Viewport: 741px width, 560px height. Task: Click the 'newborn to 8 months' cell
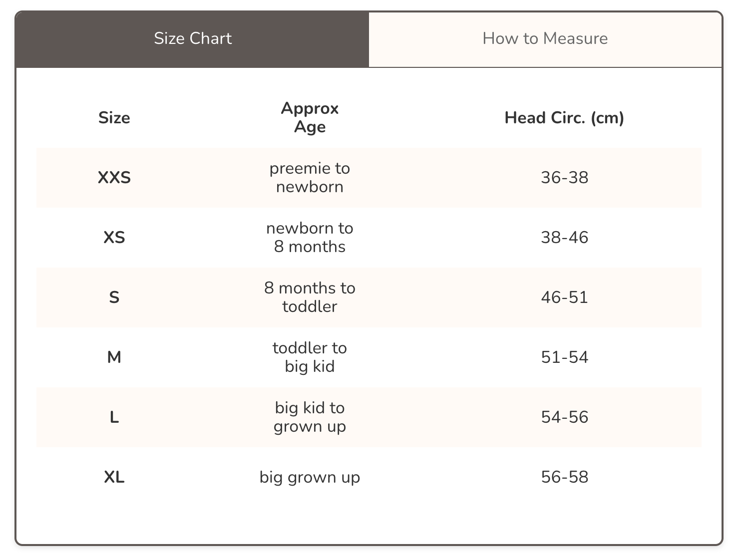310,238
